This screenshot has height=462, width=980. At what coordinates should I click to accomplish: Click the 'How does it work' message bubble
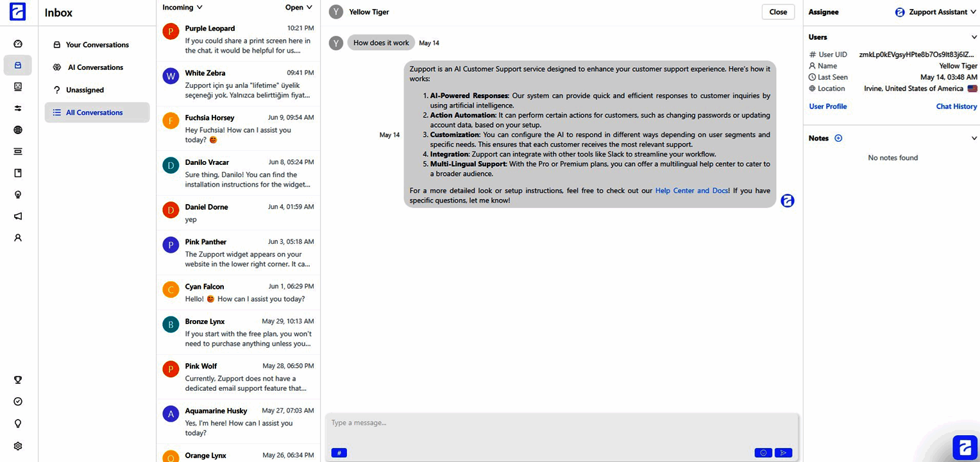click(381, 43)
